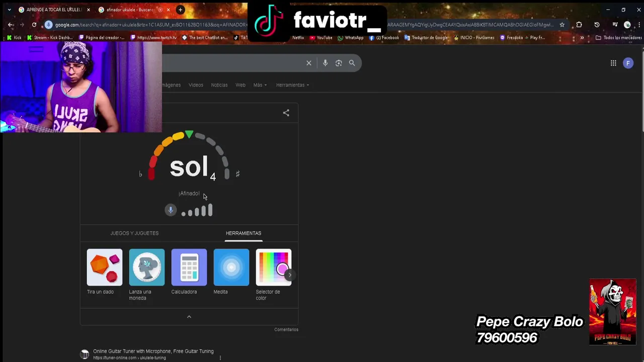Screen dimensions: 644x362
Task: Clear the Google search box
Action: pyautogui.click(x=309, y=63)
